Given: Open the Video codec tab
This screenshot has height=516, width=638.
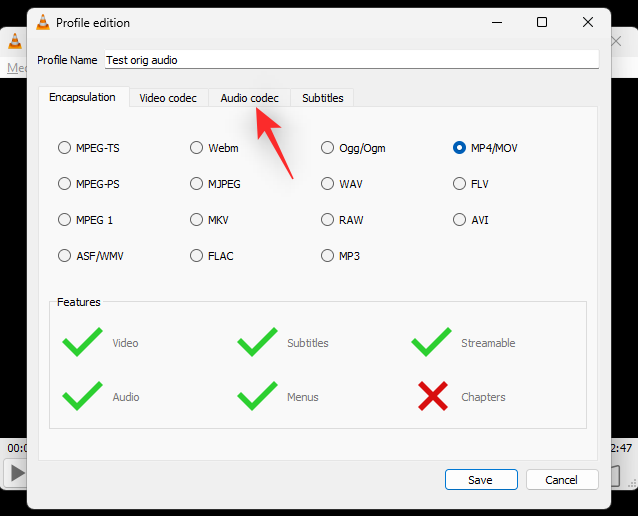Looking at the screenshot, I should (x=168, y=98).
